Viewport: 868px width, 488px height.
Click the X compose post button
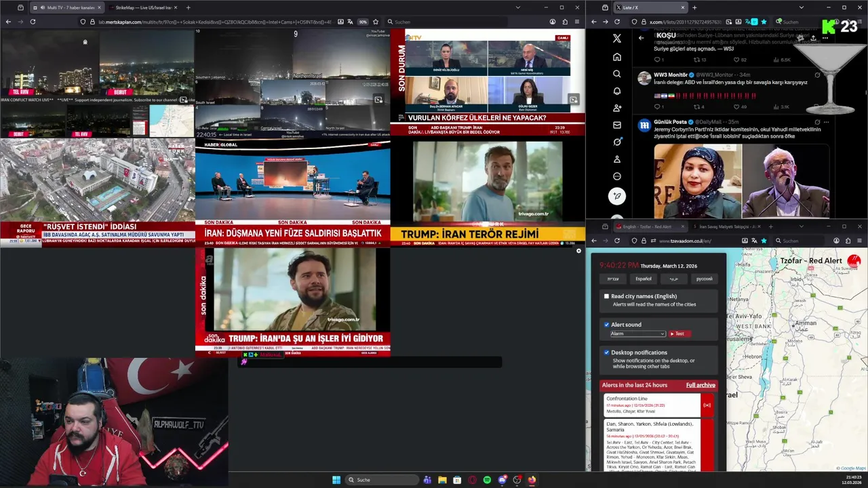click(616, 197)
